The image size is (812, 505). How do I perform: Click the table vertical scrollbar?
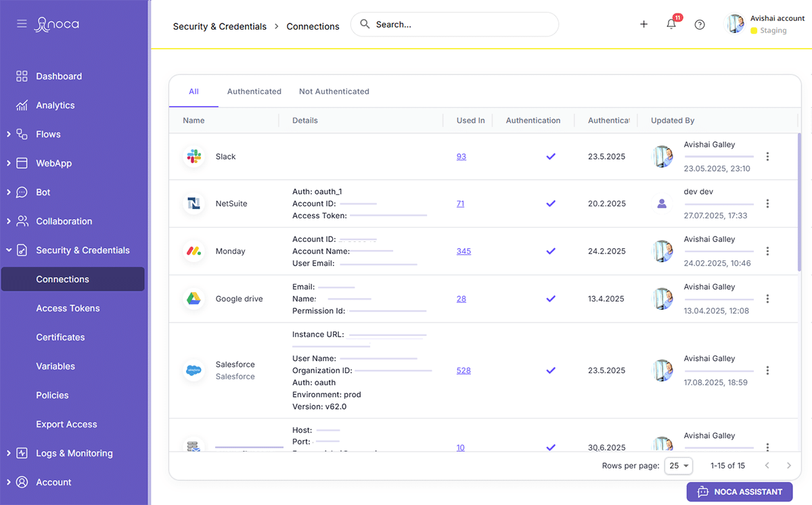(x=799, y=203)
